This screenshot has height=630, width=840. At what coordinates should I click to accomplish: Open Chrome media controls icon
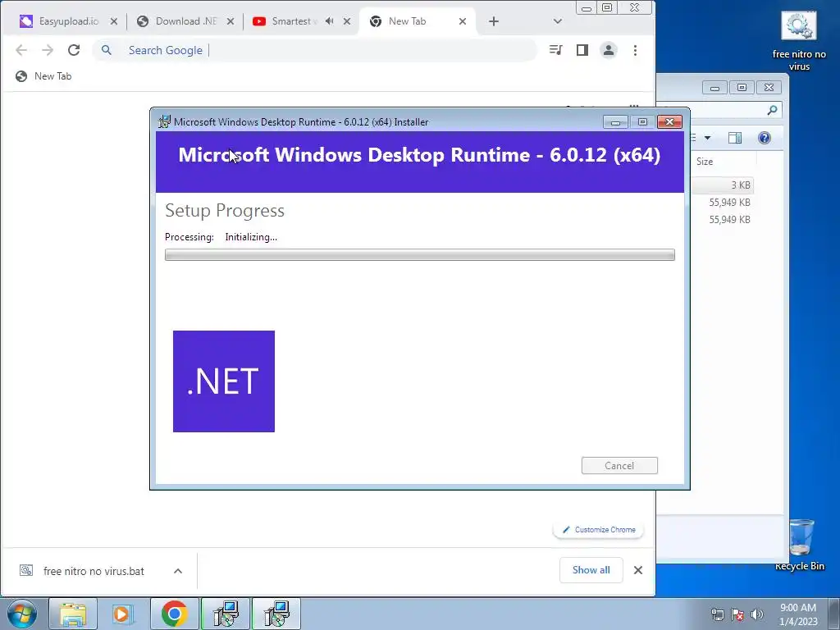tap(556, 50)
